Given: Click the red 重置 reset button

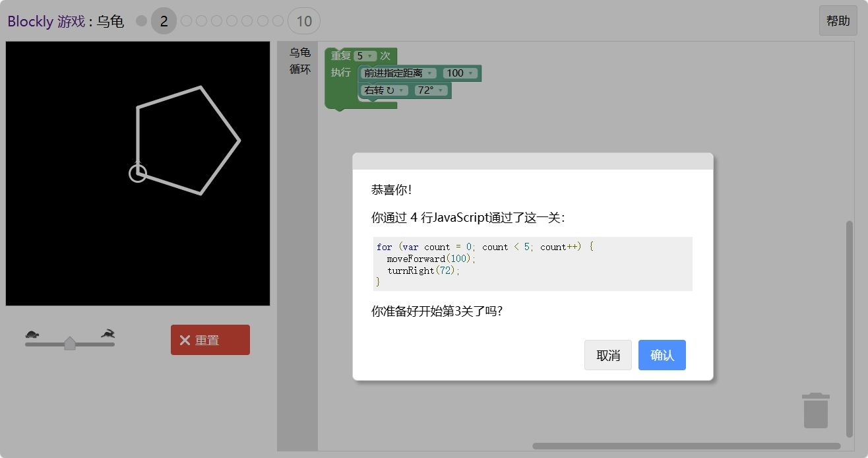Looking at the screenshot, I should [210, 340].
